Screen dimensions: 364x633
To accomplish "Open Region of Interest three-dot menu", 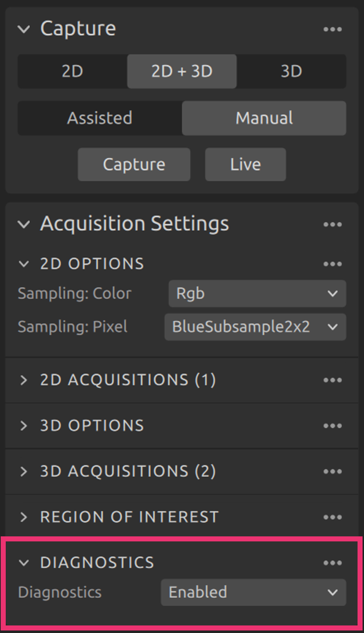I will point(332,518).
